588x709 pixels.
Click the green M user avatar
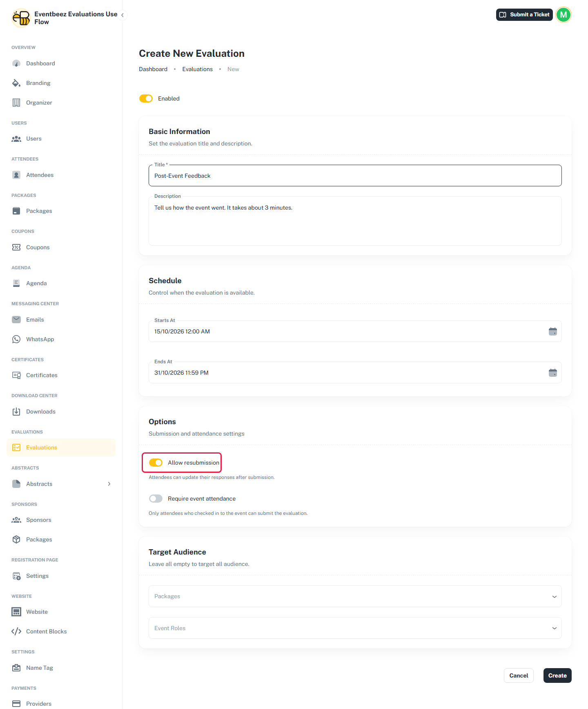(563, 15)
